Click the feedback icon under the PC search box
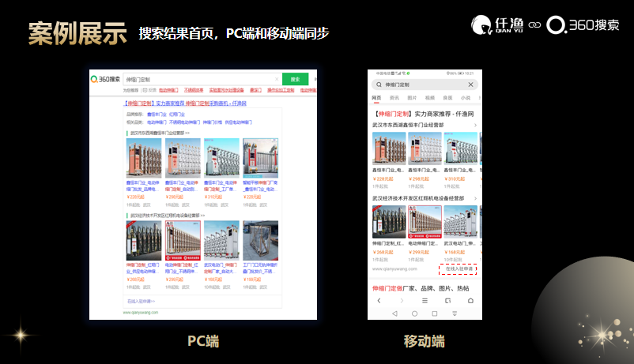This screenshot has width=634, height=364. tap(145, 91)
